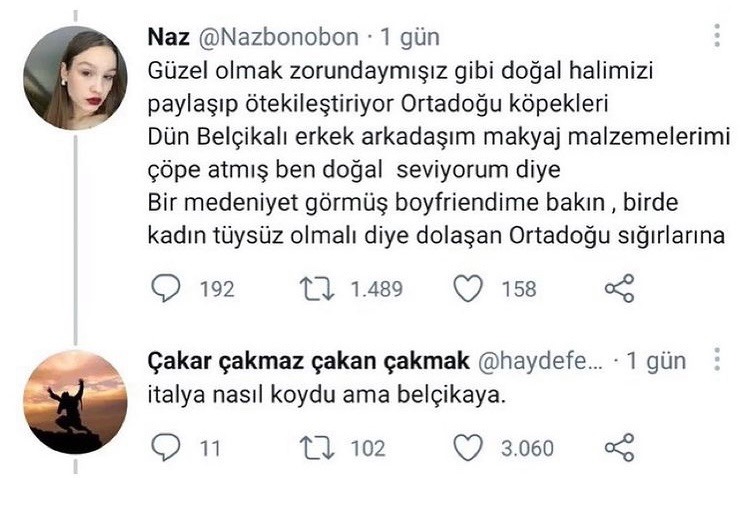Open more options on second tweet

716,361
